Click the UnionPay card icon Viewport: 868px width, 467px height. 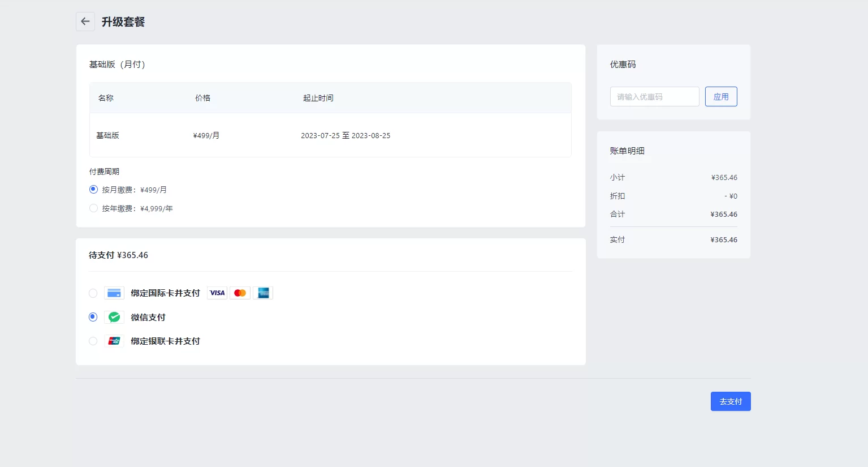pyautogui.click(x=114, y=341)
